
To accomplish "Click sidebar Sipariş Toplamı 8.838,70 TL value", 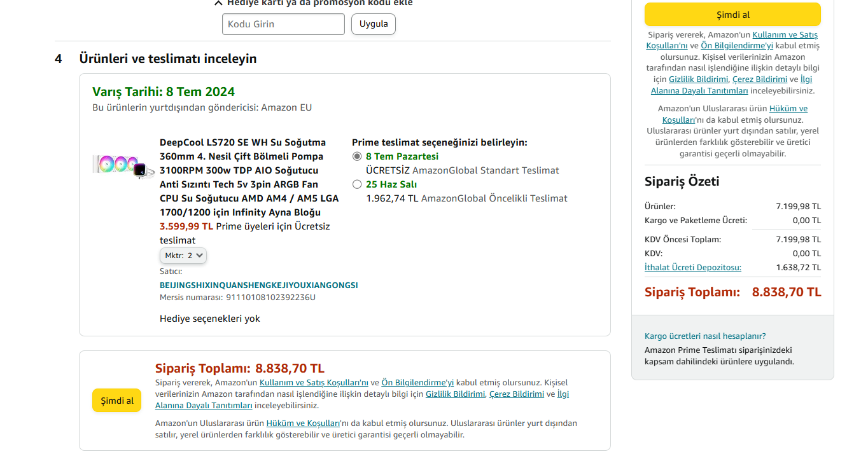I will pos(787,292).
